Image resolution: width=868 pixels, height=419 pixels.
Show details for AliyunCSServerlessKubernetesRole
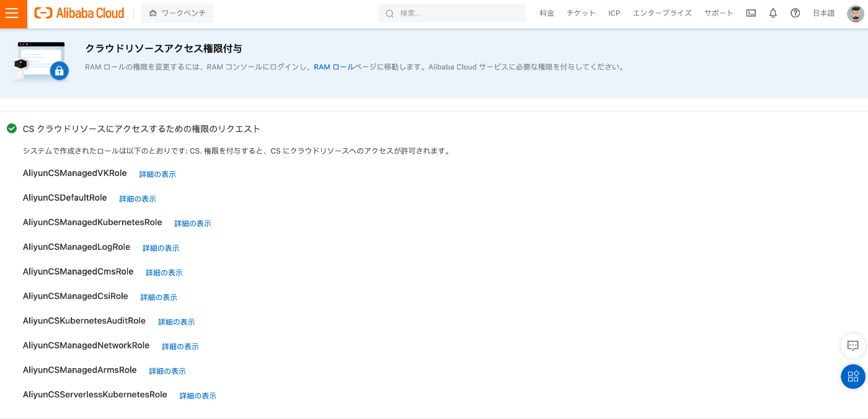pyautogui.click(x=198, y=395)
